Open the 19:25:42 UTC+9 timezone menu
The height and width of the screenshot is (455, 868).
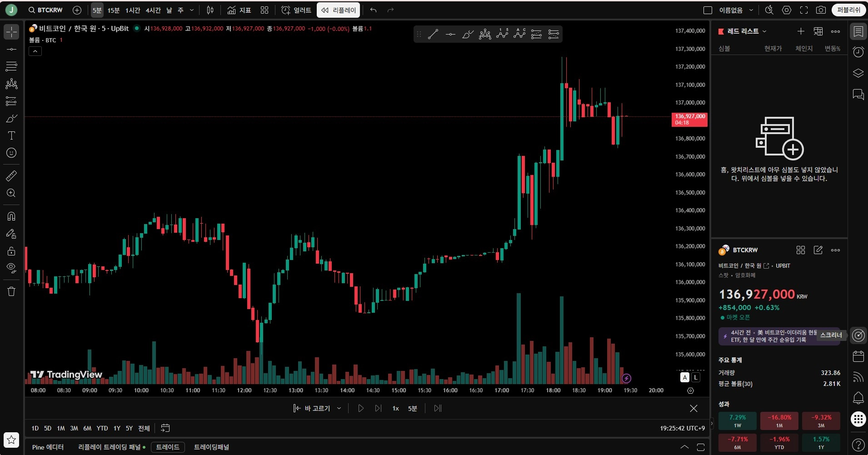click(x=682, y=428)
